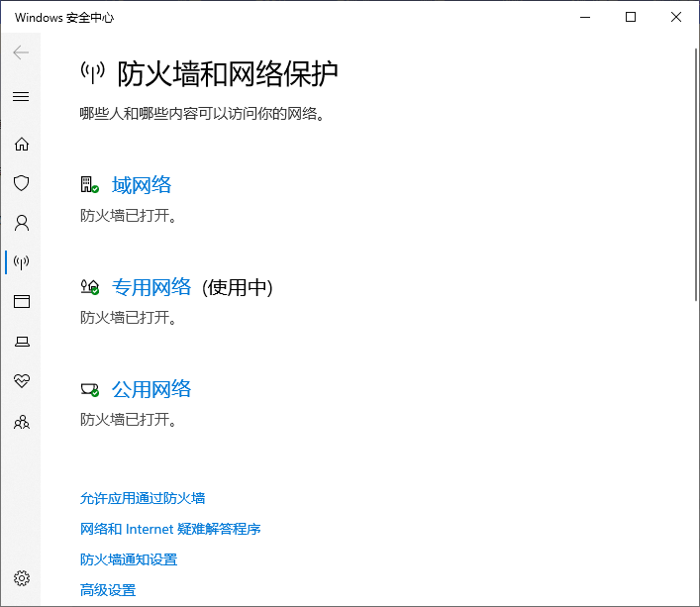This screenshot has height=607, width=700.
Task: Click the Windows 安全中心 window title
Action: pyautogui.click(x=64, y=18)
